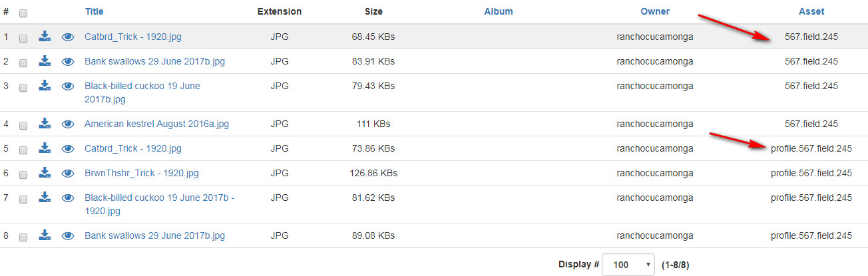
Task: Open American kestrel August 2016a.jpg link
Action: point(156,124)
